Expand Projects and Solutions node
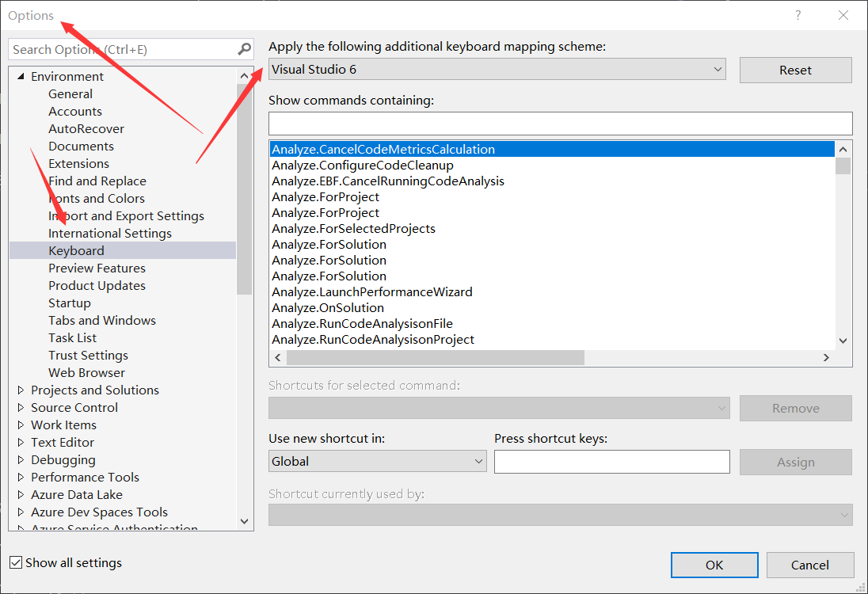The height and width of the screenshot is (594, 868). pyautogui.click(x=20, y=390)
